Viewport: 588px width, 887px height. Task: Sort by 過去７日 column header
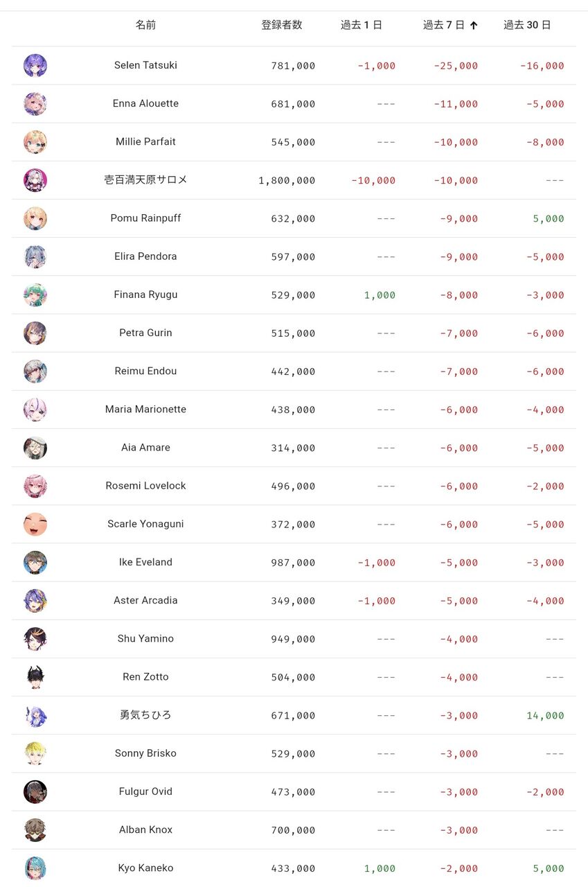(444, 25)
